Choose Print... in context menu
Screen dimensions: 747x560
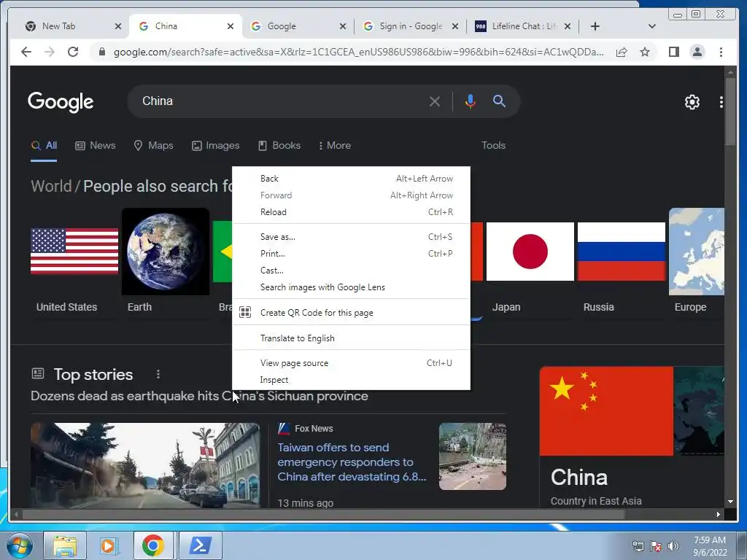(x=351, y=253)
